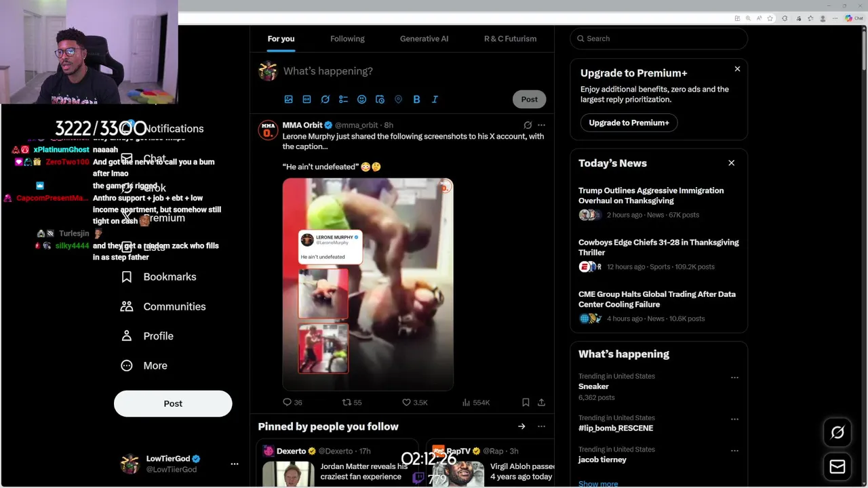This screenshot has width=868, height=488.
Task: Click the Search input field
Action: click(x=658, y=39)
